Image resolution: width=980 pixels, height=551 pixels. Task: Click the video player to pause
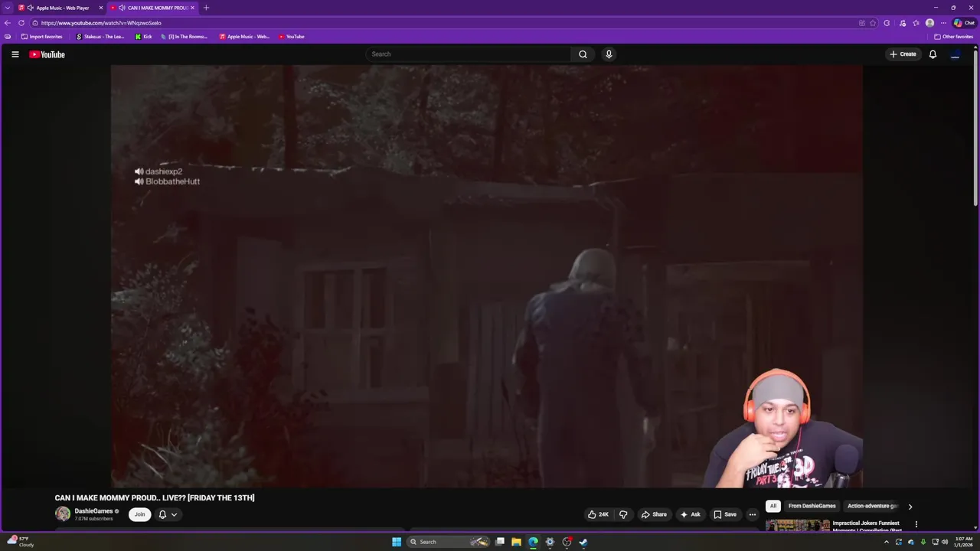click(x=486, y=275)
